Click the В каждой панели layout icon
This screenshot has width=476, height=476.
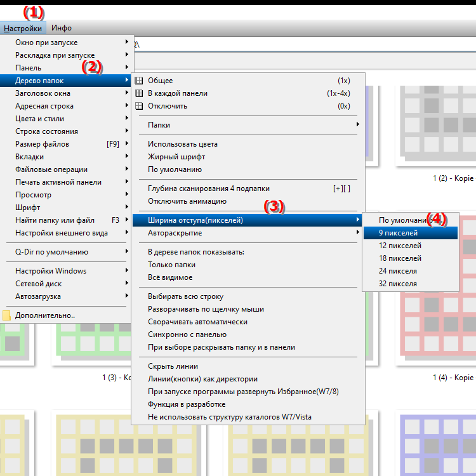pos(139,93)
